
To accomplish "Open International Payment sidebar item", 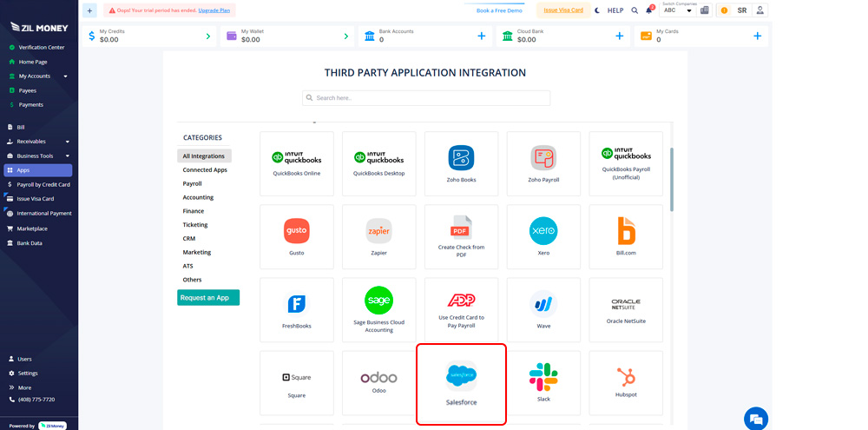I will click(38, 214).
